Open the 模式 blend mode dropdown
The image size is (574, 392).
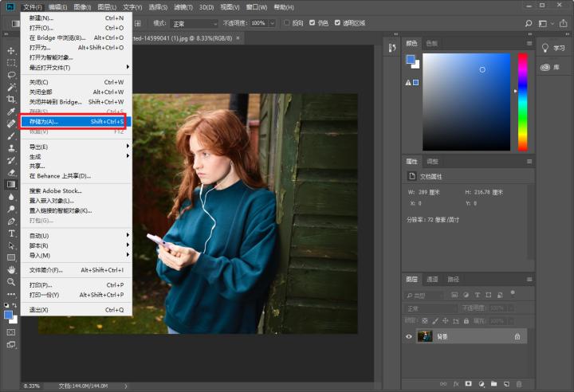click(x=194, y=24)
